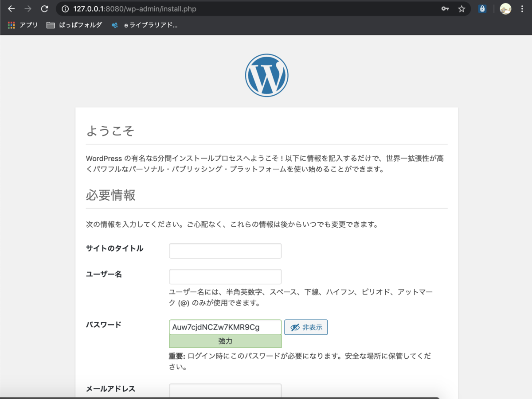Open the eライブラリアド bookmark
Screen dimensions: 532x399
[145, 25]
